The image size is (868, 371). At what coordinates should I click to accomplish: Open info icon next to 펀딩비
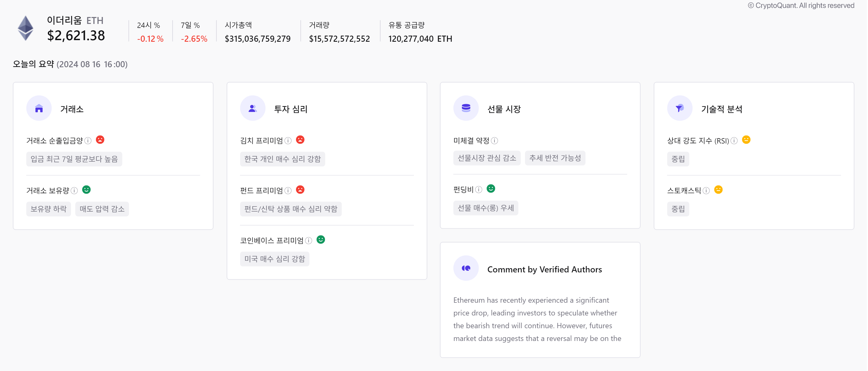pos(479,189)
